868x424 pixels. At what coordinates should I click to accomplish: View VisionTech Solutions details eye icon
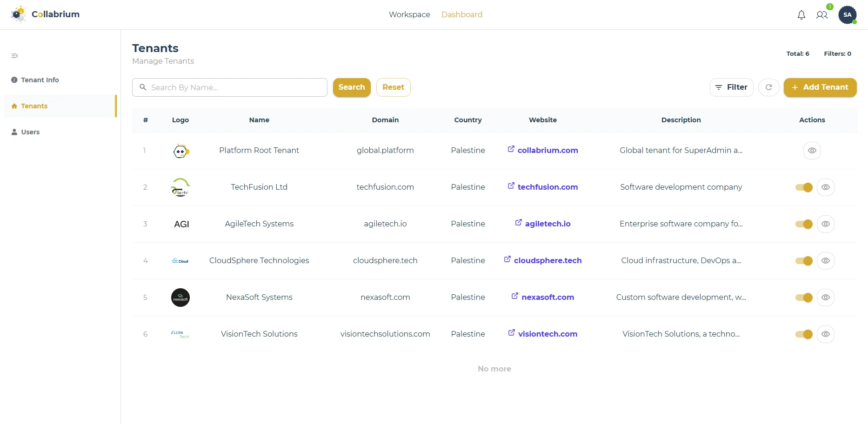click(x=826, y=334)
